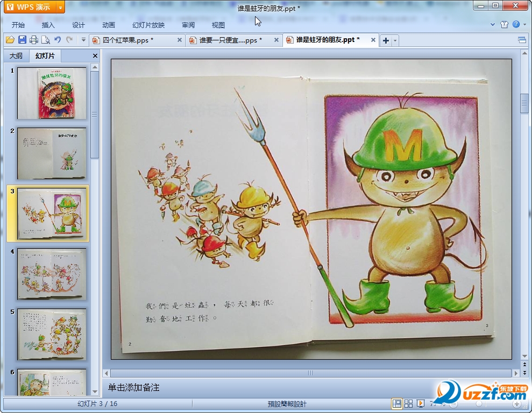Undo the last action
The height and width of the screenshot is (413, 532).
pos(58,40)
